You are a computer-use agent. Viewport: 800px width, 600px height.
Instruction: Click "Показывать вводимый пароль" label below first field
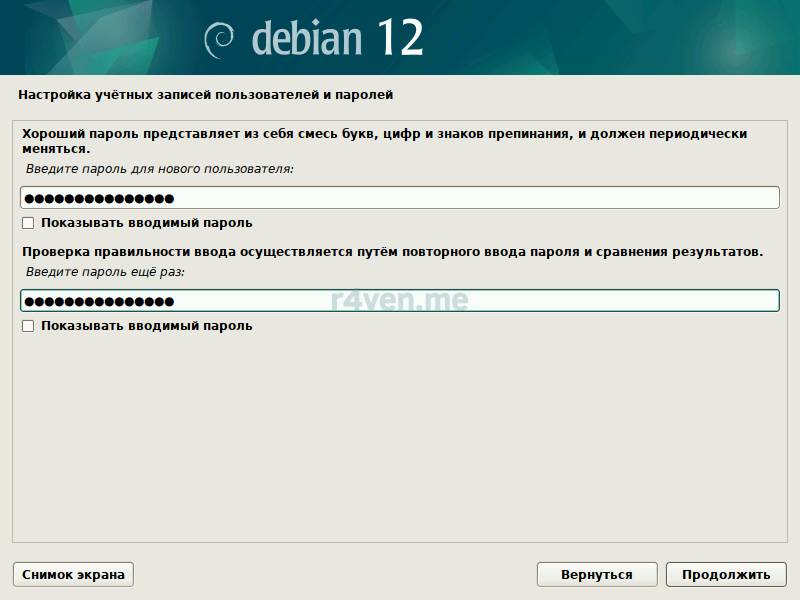146,223
